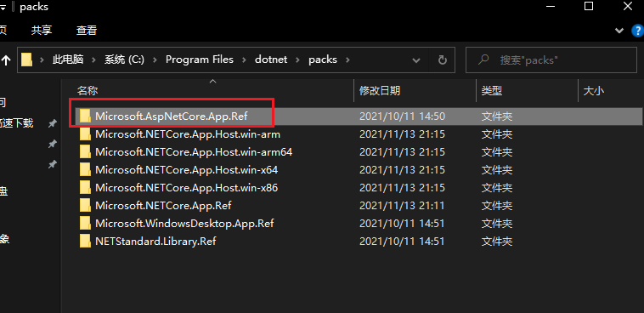Open address bar history dropdown arrow
The height and width of the screenshot is (313, 644).
point(416,60)
